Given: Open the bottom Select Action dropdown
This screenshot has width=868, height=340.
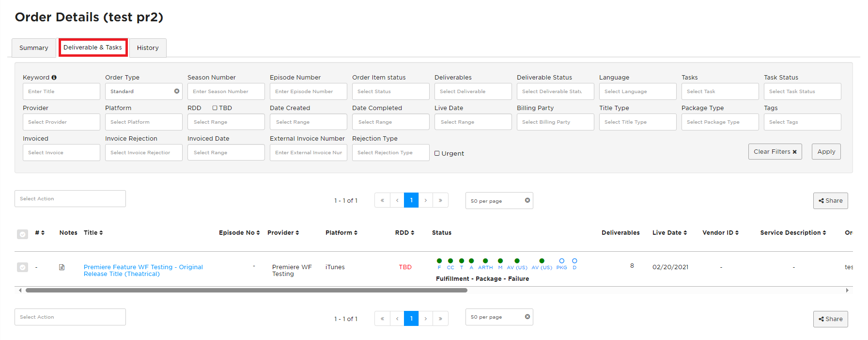Looking at the screenshot, I should (x=70, y=317).
